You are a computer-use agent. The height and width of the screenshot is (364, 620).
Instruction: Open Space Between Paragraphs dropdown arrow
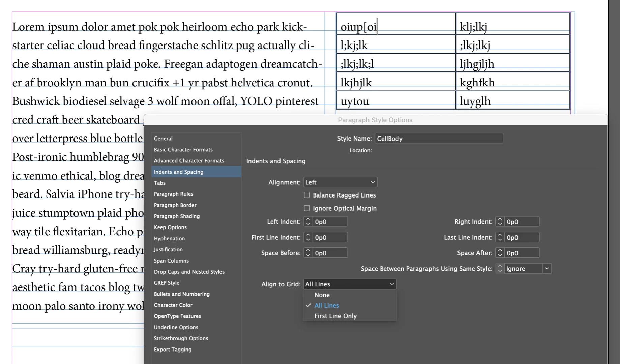[x=547, y=269]
